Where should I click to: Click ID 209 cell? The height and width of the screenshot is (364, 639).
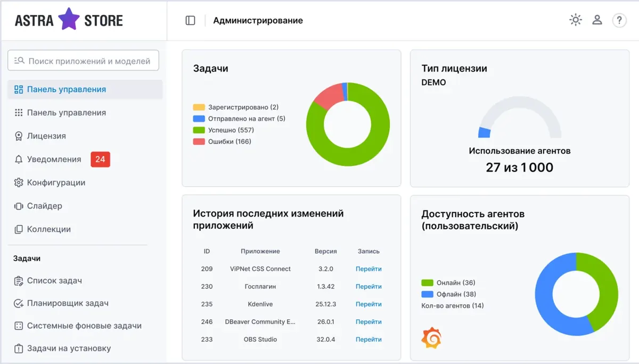[x=207, y=269]
